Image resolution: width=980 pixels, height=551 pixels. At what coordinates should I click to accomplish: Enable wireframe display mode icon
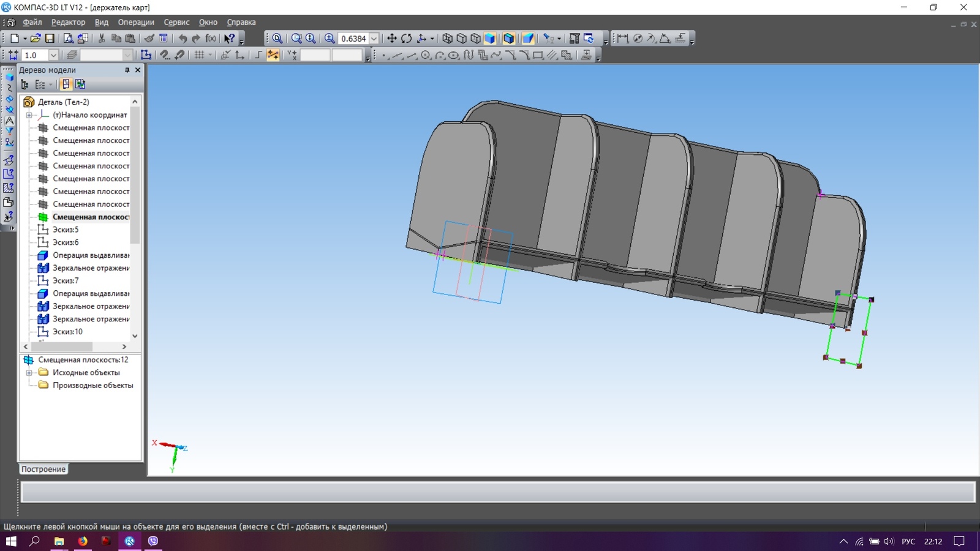pyautogui.click(x=448, y=38)
